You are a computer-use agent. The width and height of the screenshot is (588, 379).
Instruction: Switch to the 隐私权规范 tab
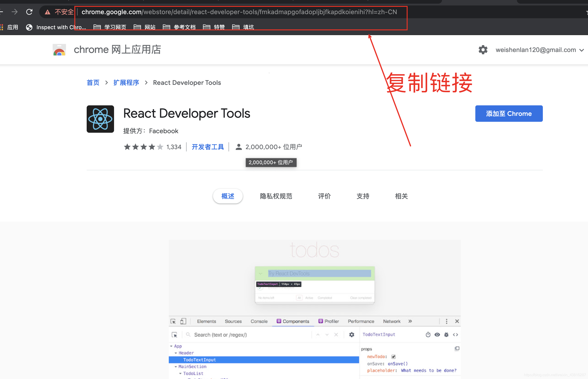click(276, 196)
